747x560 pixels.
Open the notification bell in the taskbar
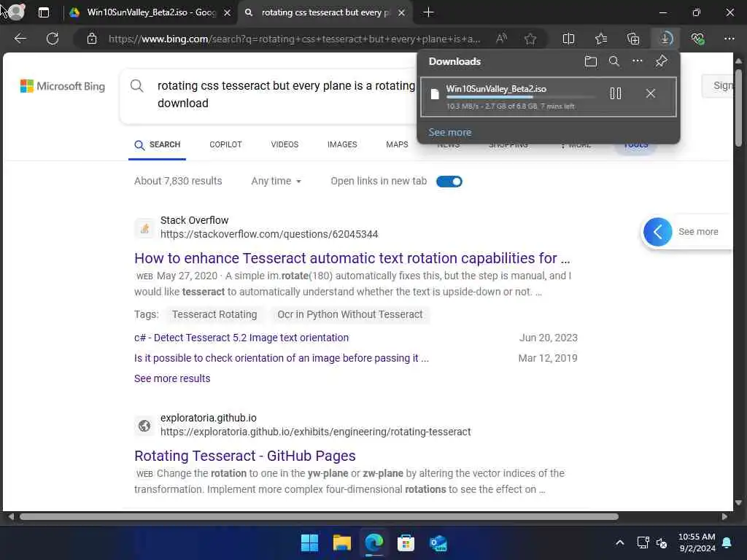point(727,542)
